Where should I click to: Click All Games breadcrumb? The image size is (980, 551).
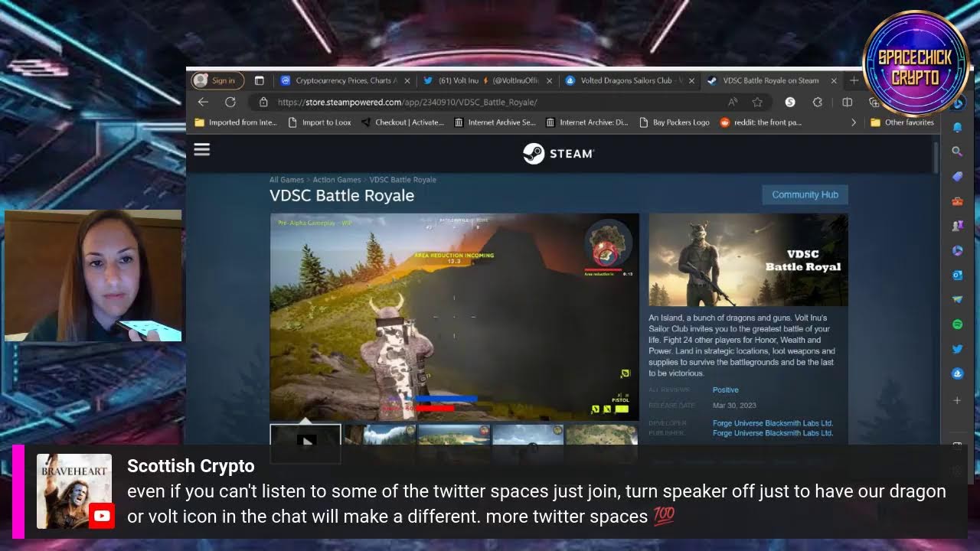[286, 180]
